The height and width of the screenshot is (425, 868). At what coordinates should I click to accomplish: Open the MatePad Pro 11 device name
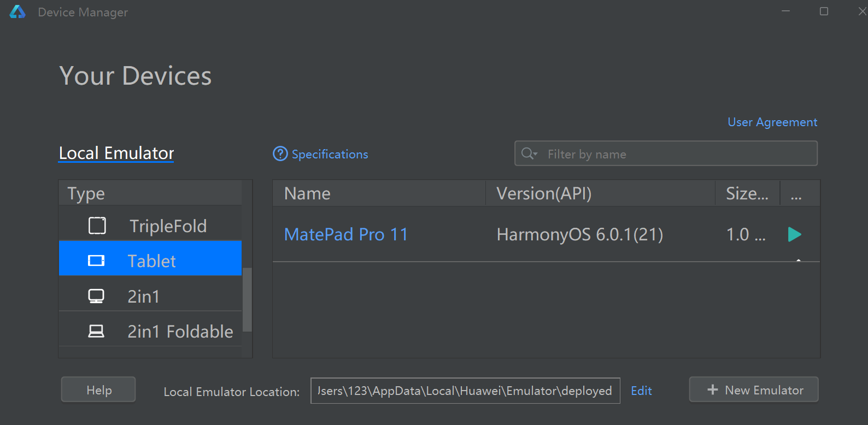click(347, 234)
